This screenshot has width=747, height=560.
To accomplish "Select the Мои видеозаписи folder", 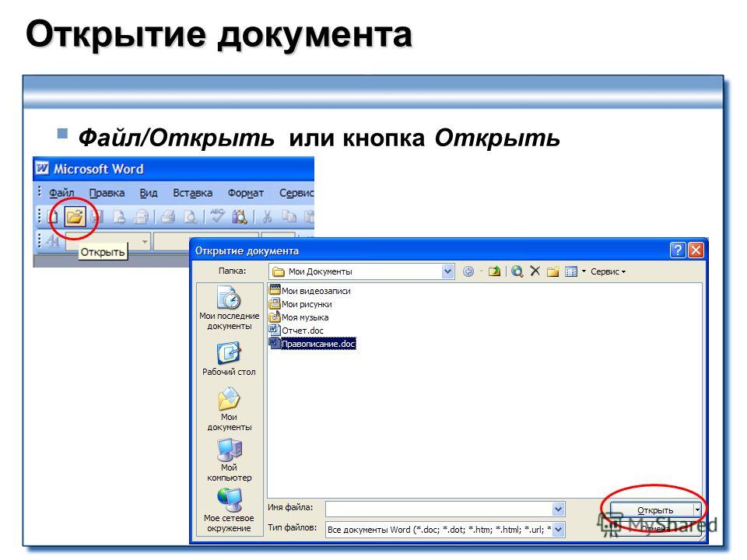I will (310, 290).
